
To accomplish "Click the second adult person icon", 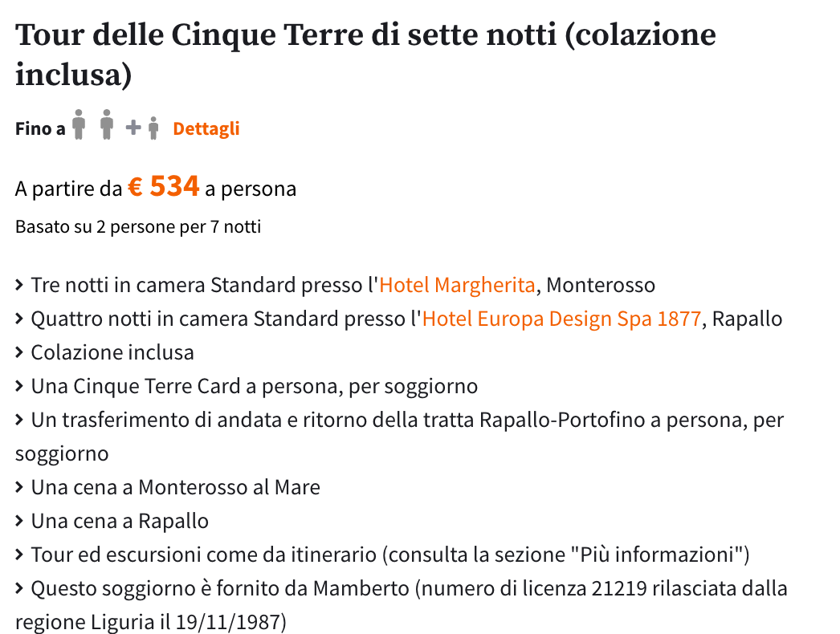I will pyautogui.click(x=106, y=127).
